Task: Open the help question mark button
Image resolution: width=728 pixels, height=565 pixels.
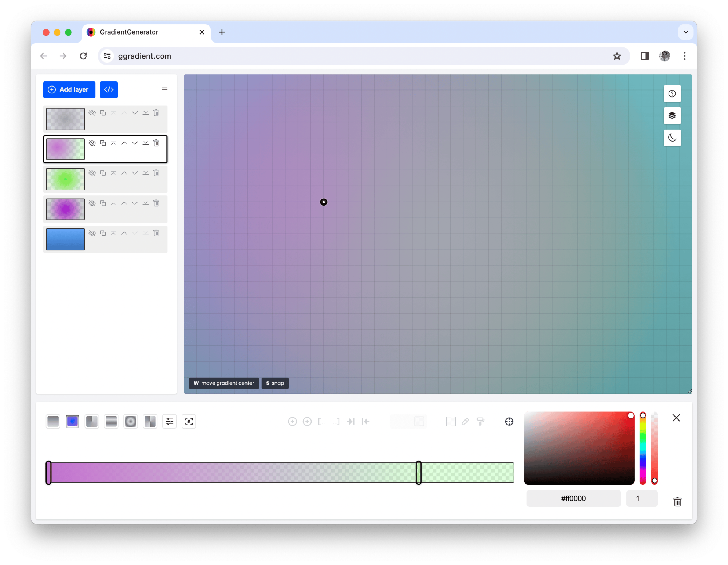Action: coord(672,93)
